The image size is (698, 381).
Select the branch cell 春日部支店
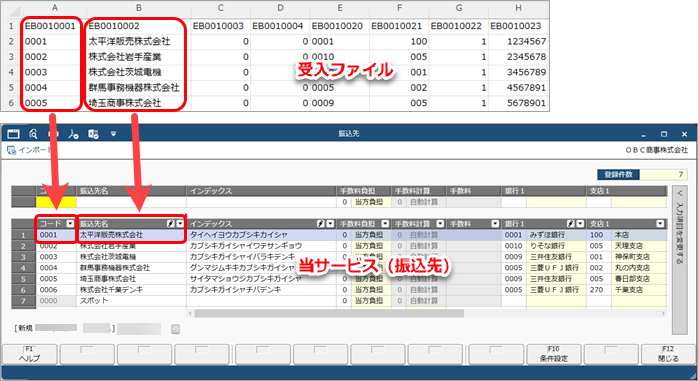coord(639,279)
